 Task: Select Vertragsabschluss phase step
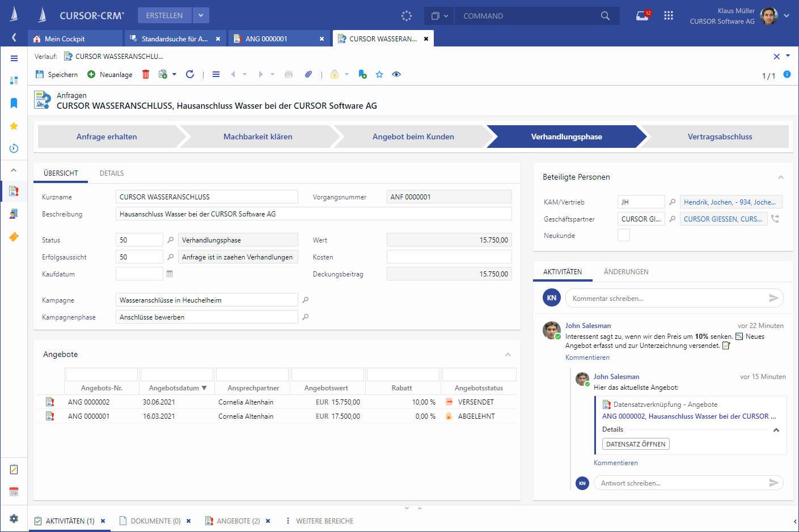pos(720,137)
